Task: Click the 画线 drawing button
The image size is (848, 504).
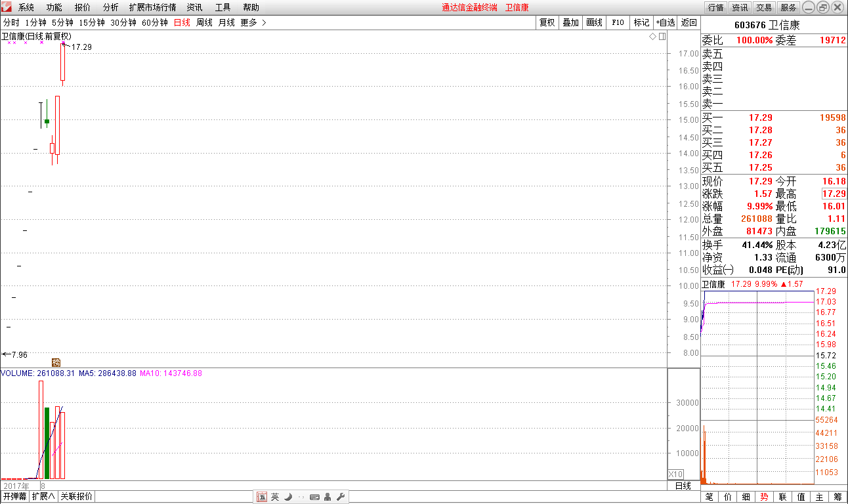Action: [595, 22]
